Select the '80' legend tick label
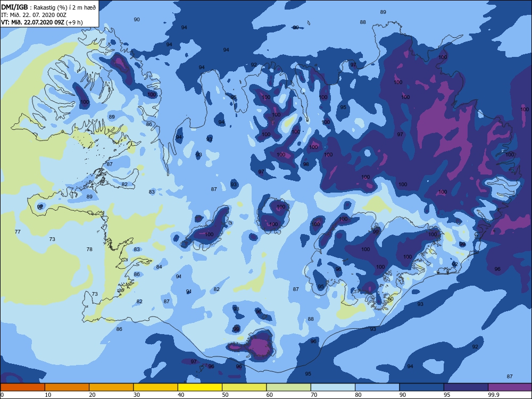 coord(358,395)
